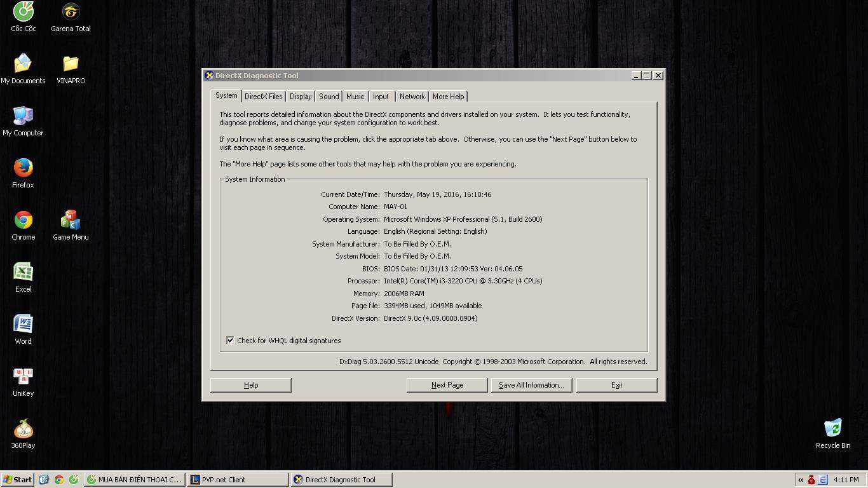This screenshot has height=488, width=868.
Task: Open Garena Total desktop icon
Action: (x=71, y=13)
